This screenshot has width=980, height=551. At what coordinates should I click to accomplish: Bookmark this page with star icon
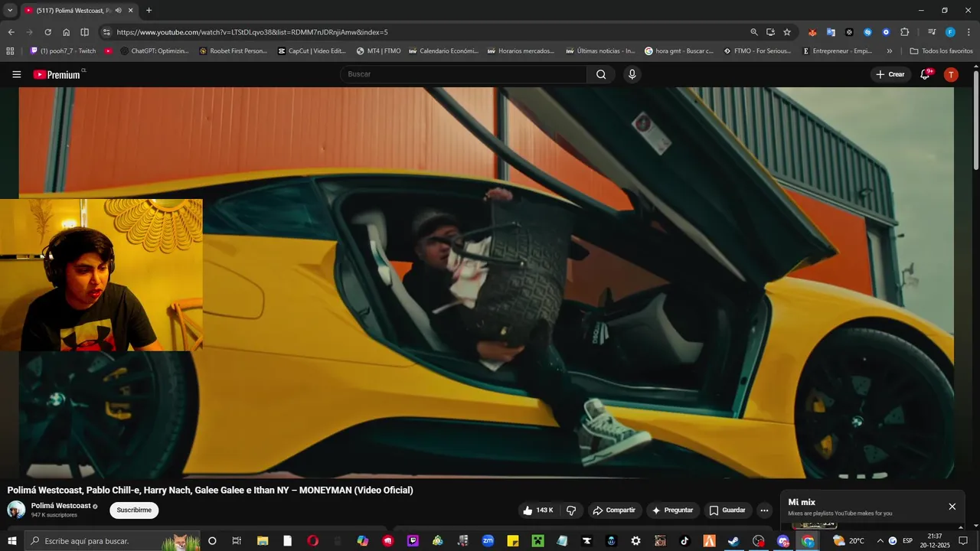click(x=787, y=32)
